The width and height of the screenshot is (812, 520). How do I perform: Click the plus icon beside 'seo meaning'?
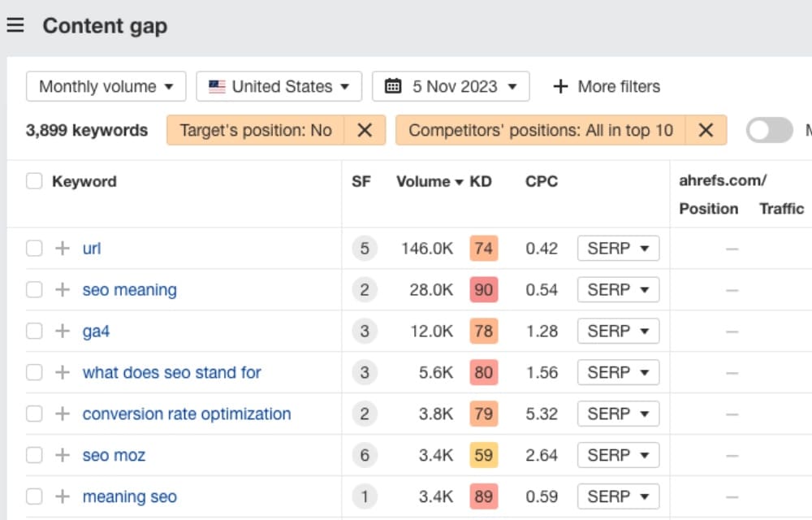click(x=63, y=289)
